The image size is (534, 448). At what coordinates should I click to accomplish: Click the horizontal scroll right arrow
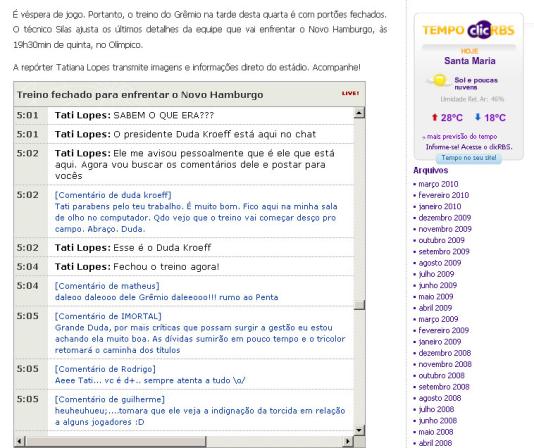(x=348, y=442)
